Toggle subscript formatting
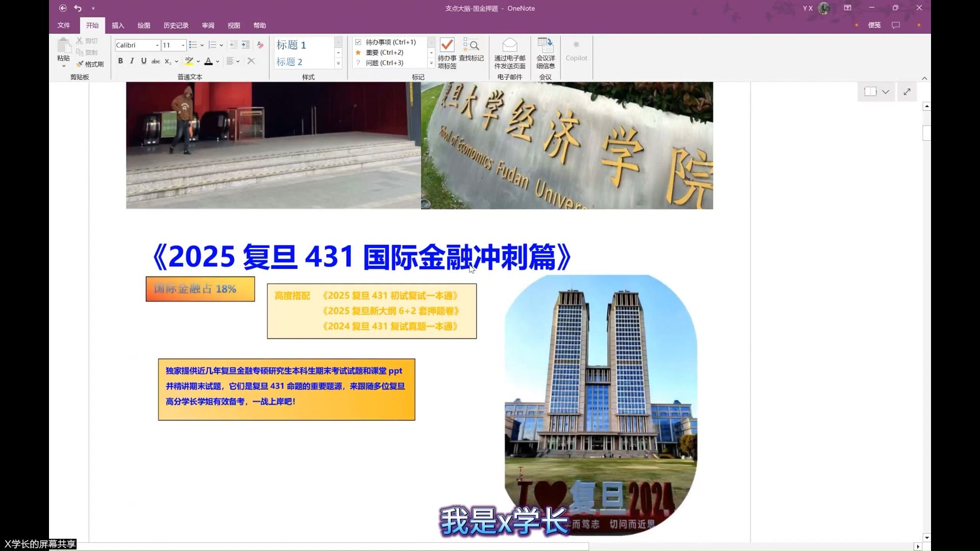980x551 pixels. click(168, 61)
